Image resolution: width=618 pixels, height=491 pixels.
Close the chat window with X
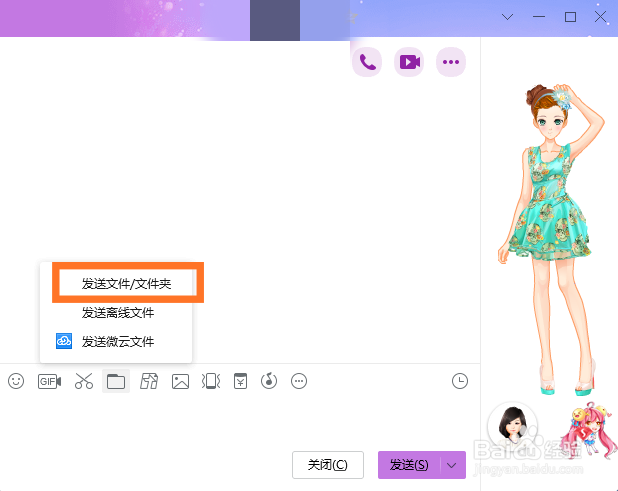pos(601,17)
